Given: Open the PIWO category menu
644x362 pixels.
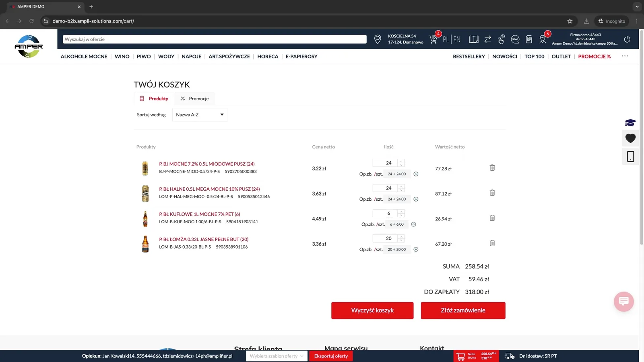Looking at the screenshot, I should click(144, 56).
